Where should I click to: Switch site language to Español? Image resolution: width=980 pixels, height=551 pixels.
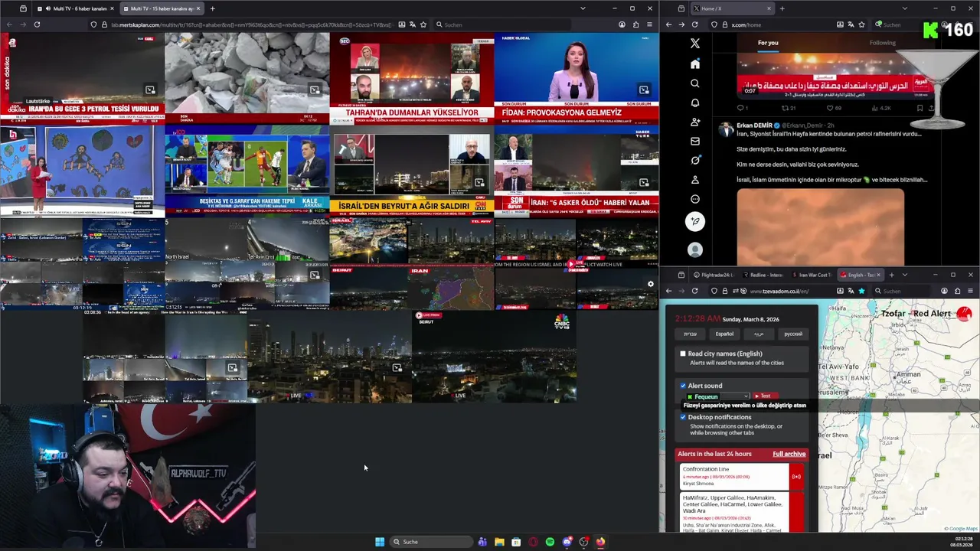point(724,334)
